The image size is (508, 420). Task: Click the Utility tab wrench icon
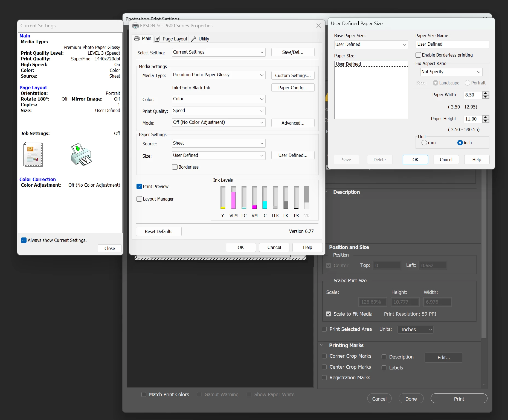click(193, 39)
